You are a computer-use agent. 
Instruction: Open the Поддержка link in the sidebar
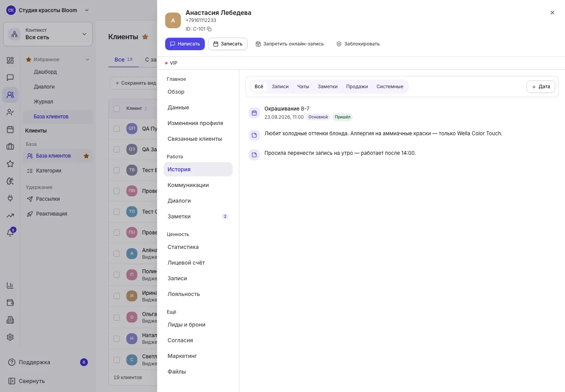pos(48,362)
